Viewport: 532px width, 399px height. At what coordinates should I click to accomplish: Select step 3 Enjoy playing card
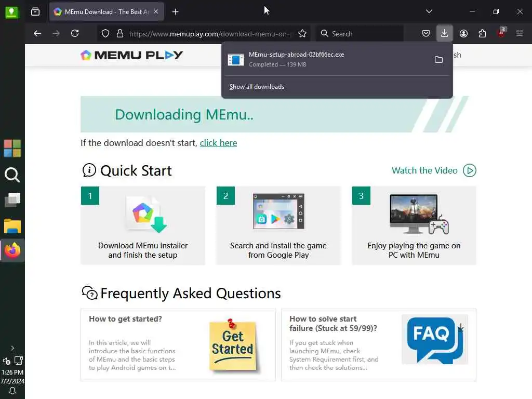pyautogui.click(x=414, y=225)
